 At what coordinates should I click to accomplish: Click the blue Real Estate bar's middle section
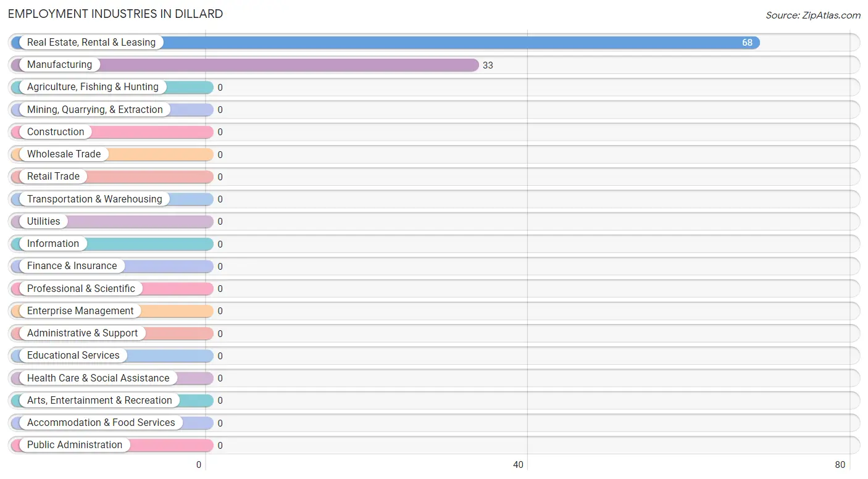[385, 43]
